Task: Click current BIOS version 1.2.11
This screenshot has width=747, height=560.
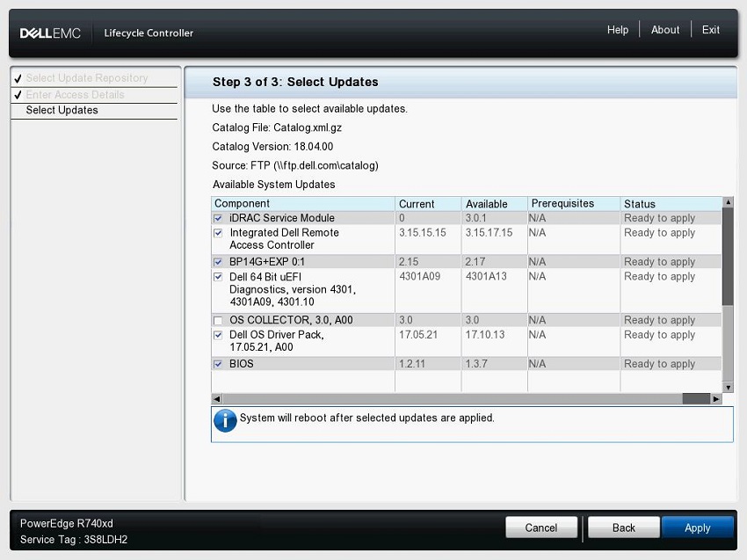Action: tap(412, 364)
